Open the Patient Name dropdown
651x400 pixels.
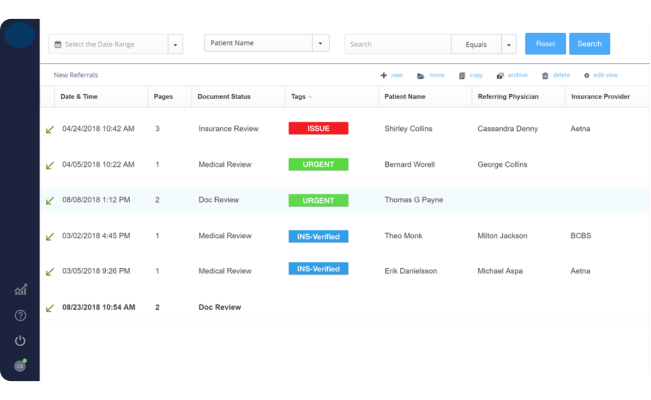tap(267, 43)
